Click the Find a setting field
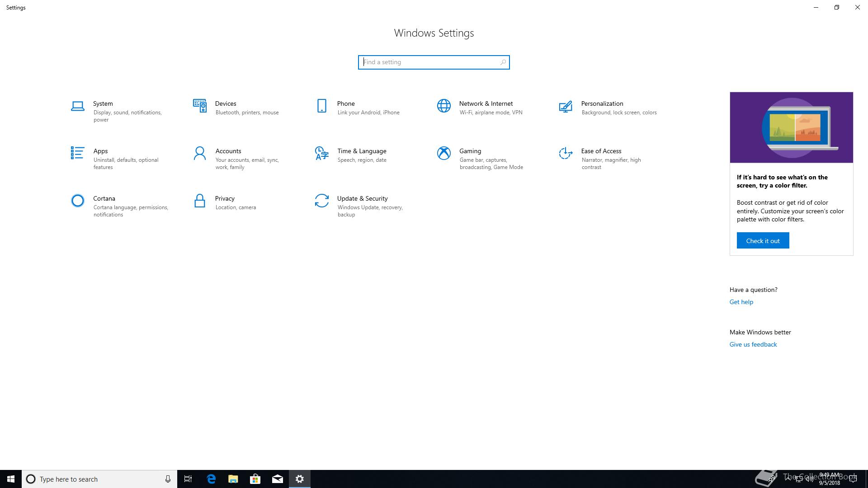 tap(434, 62)
